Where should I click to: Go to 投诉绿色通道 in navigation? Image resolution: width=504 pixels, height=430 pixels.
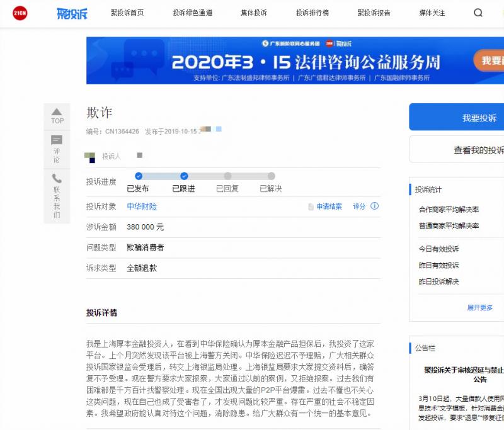tap(192, 13)
